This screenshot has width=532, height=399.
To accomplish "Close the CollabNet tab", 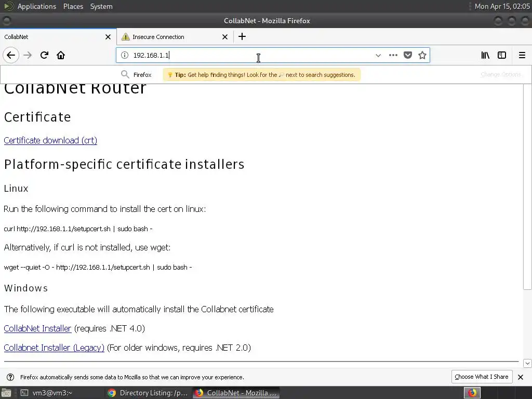I will pyautogui.click(x=108, y=37).
